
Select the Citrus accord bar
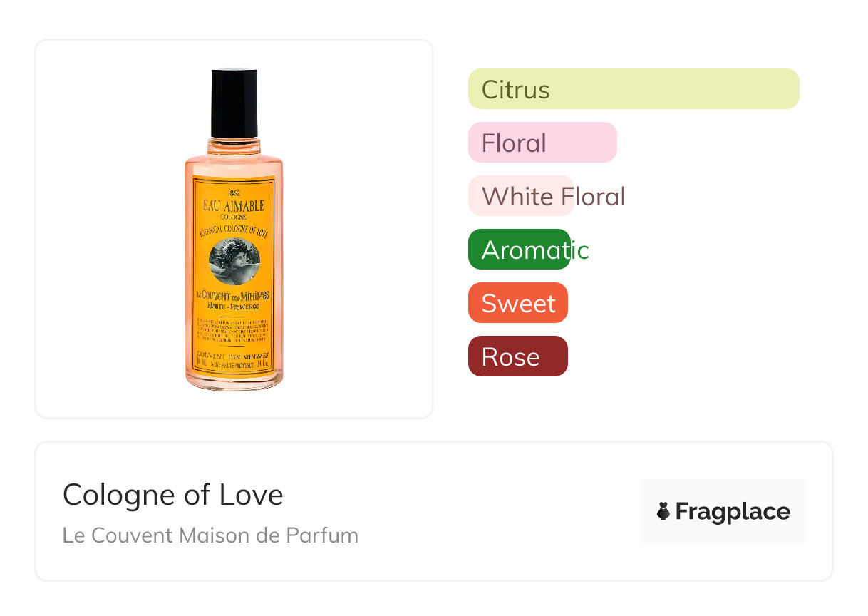tap(633, 89)
